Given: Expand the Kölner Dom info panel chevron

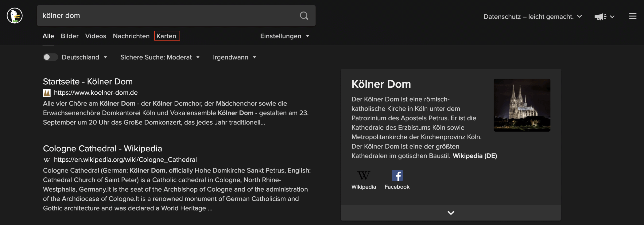Looking at the screenshot, I should tap(451, 212).
